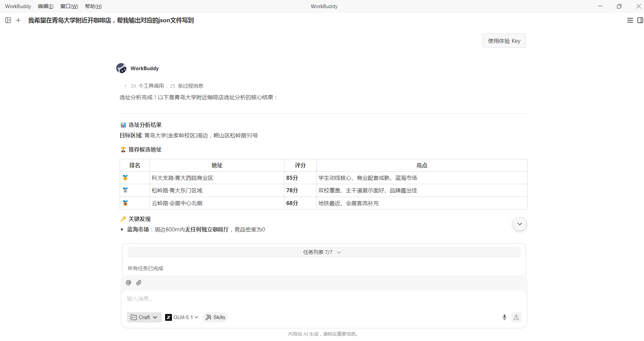Viewport: 644px width, 341px height.
Task: Click the 85分 score cell
Action: tap(300, 178)
